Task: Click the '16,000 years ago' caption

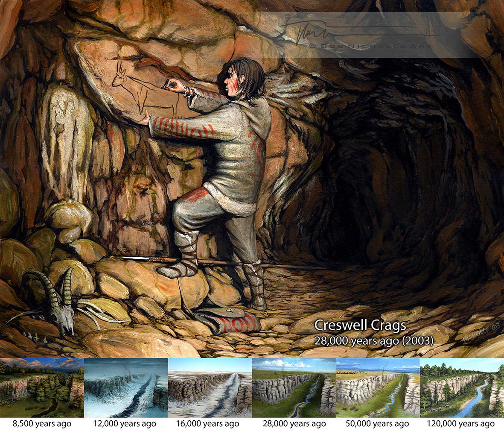Action: [x=208, y=424]
